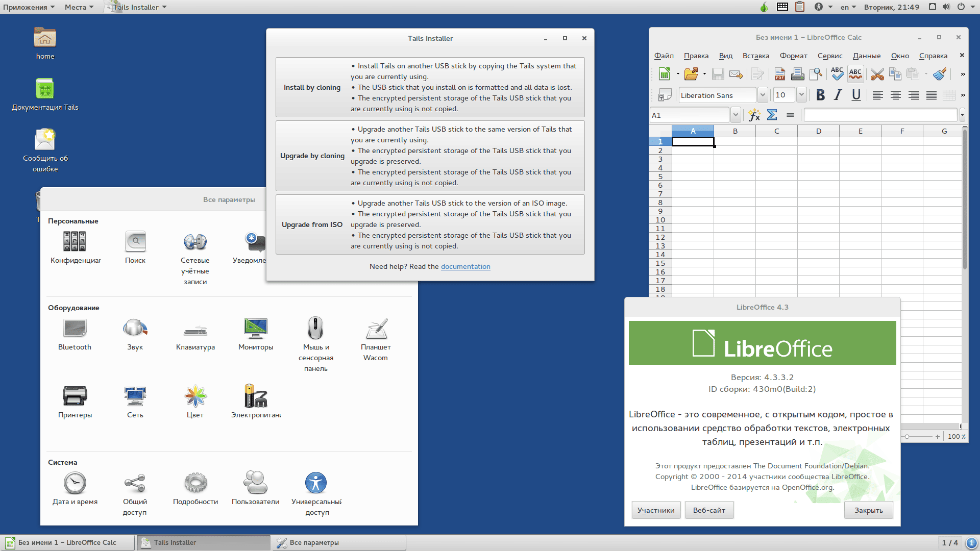Show more standard toolbar buttons chevron
Image resolution: width=980 pixels, height=551 pixels.
(963, 74)
